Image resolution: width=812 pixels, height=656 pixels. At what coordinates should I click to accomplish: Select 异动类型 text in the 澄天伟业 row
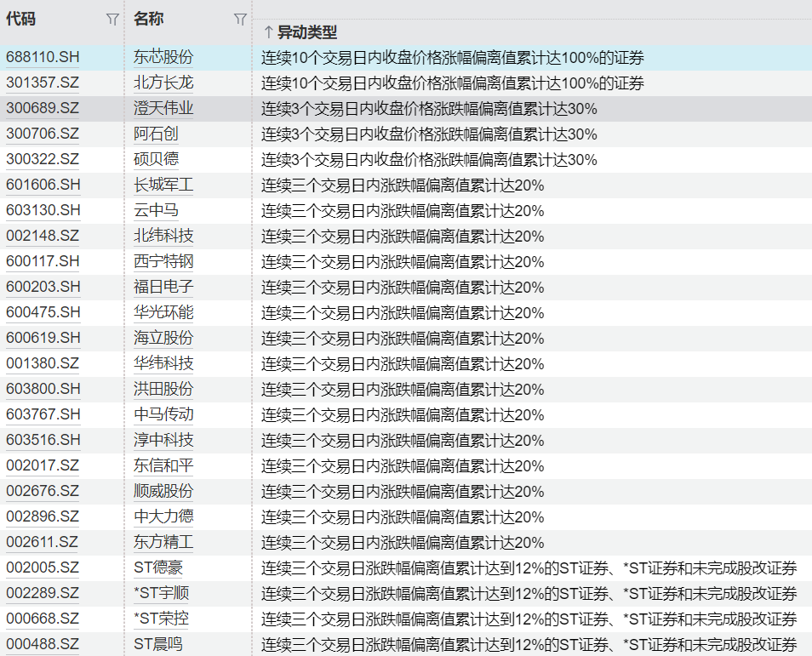pos(429,109)
